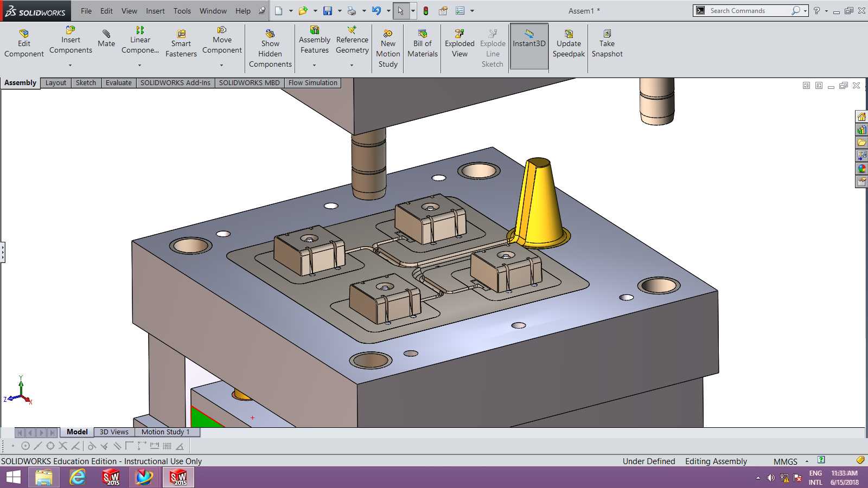The height and width of the screenshot is (488, 868).
Task: Open the Insert menu
Action: pyautogui.click(x=155, y=11)
